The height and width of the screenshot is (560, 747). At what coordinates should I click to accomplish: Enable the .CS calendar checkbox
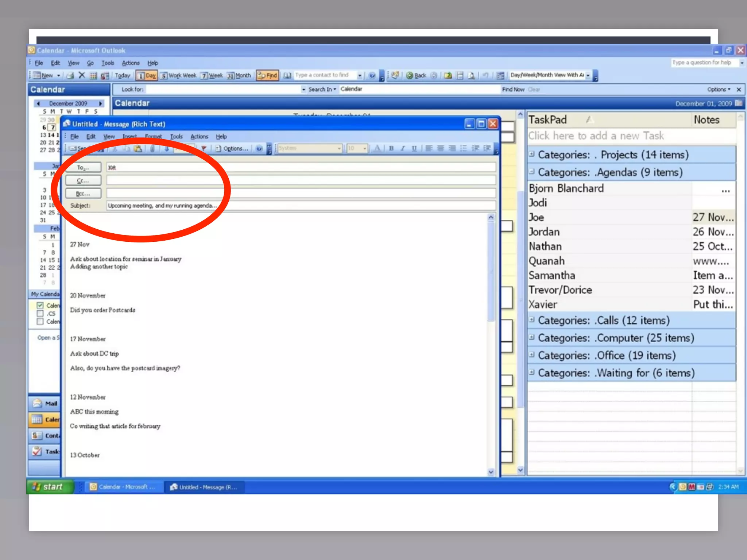pyautogui.click(x=40, y=314)
